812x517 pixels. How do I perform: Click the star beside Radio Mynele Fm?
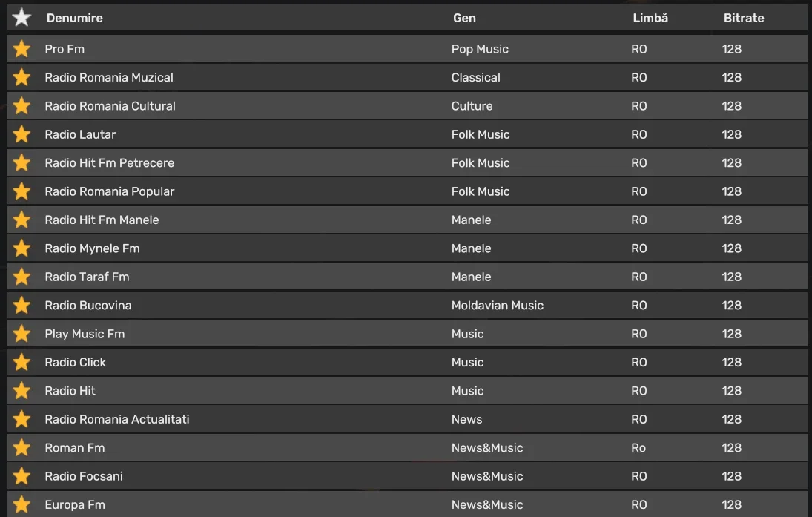pos(22,248)
